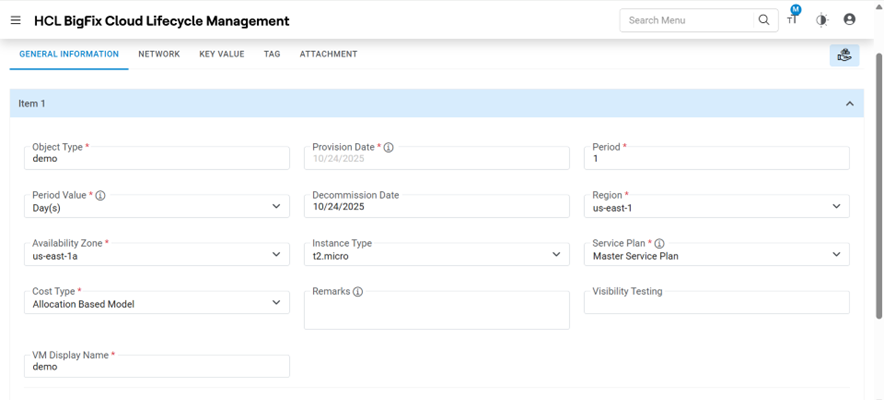Collapse the Item 1 section
Screen dimensions: 884x400
click(x=849, y=104)
